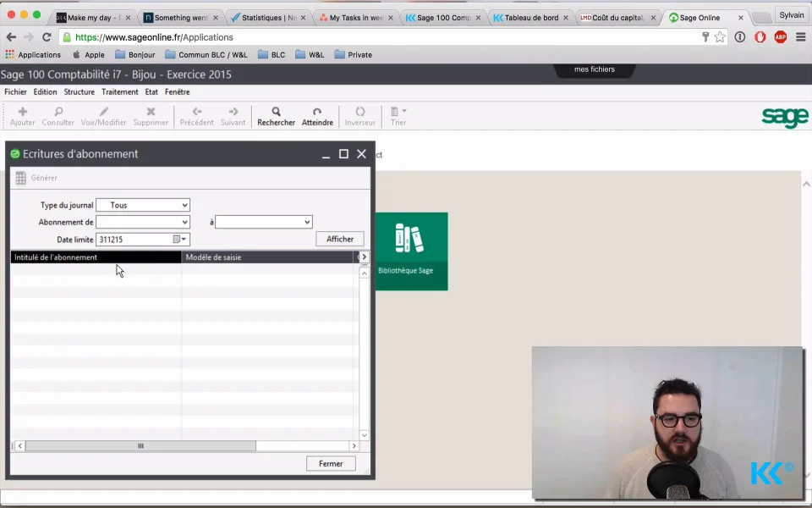Open Voir/Modifier pencil tool
The image size is (812, 508).
point(103,112)
